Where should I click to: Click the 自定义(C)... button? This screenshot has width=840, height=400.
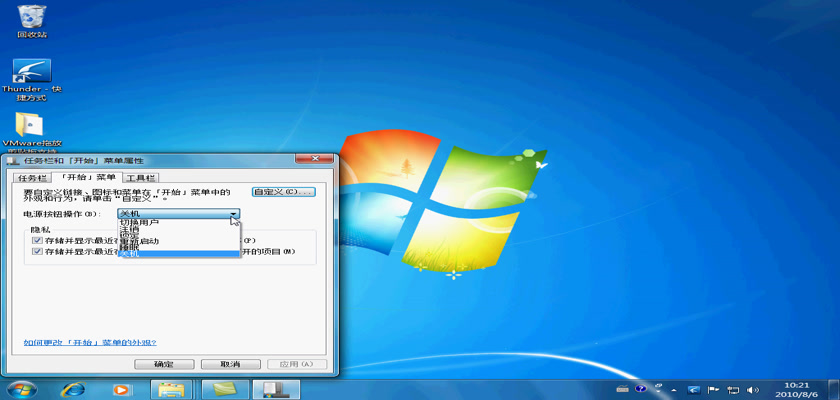tap(283, 191)
